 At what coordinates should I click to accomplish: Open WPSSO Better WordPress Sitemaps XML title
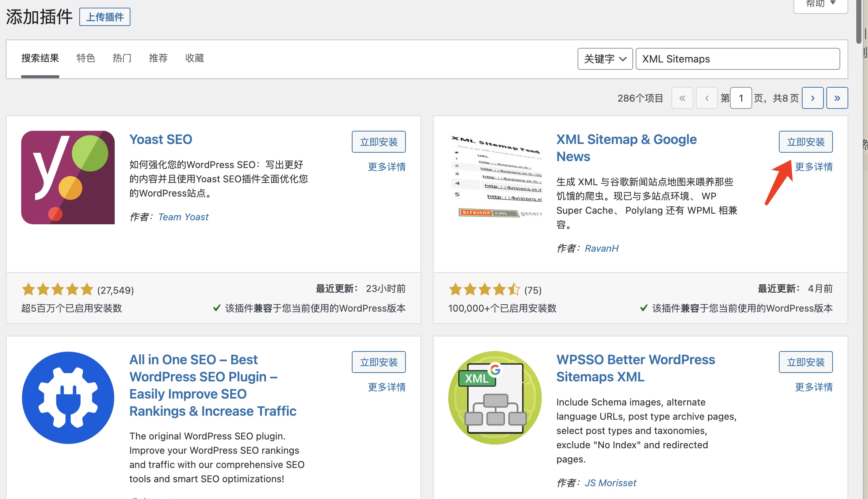[x=636, y=368]
